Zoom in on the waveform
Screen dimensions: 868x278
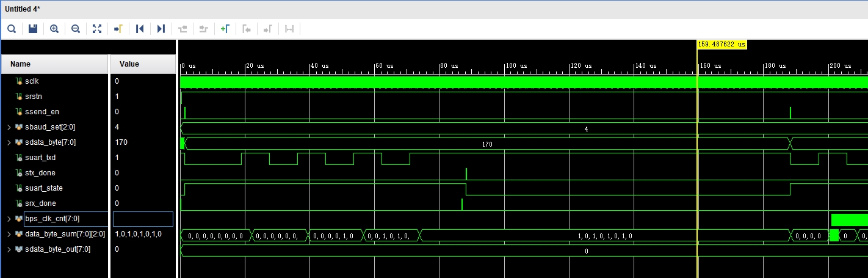(x=54, y=29)
